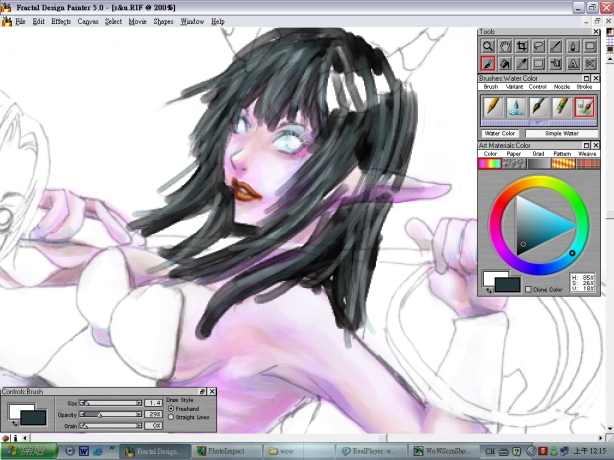Open the Stroke menu in Brushes palette

(584, 87)
